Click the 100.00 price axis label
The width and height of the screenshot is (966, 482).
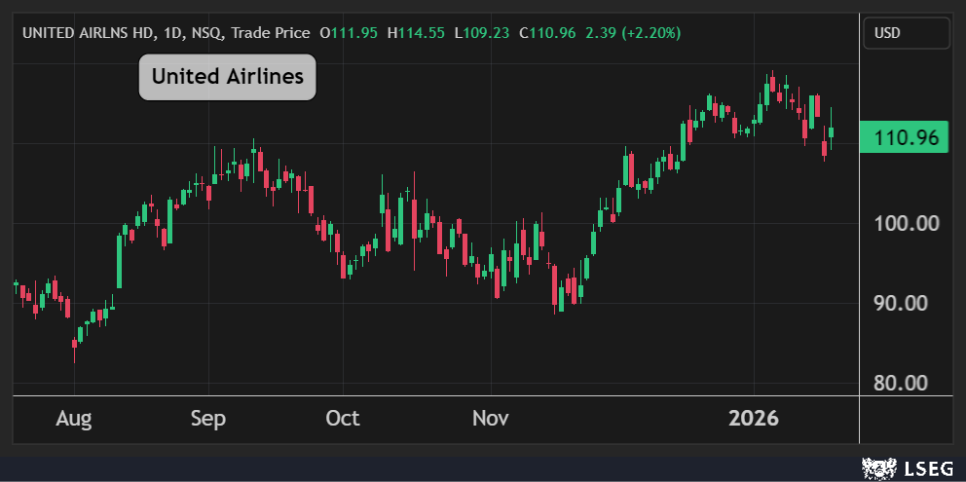[906, 223]
